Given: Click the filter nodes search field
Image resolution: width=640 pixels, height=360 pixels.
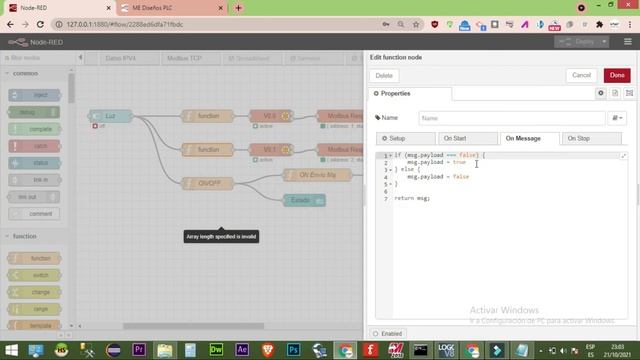Looking at the screenshot, I should point(39,58).
